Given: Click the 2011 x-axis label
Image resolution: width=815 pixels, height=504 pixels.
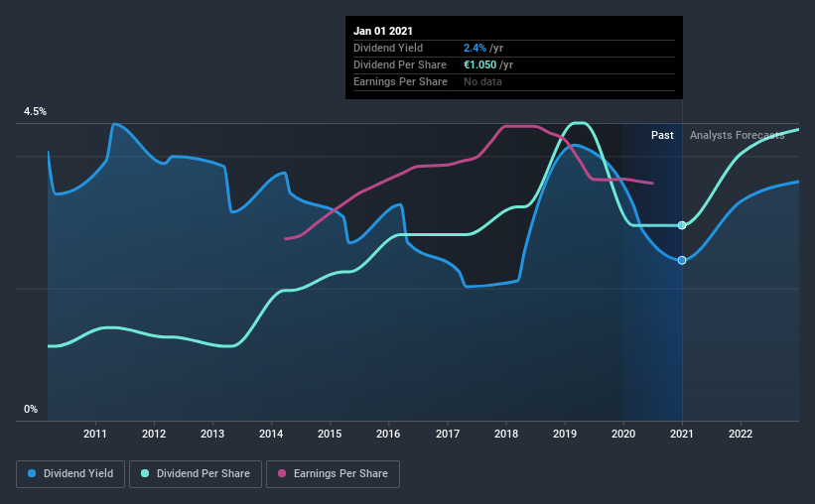Looking at the screenshot, I should click(x=95, y=434).
